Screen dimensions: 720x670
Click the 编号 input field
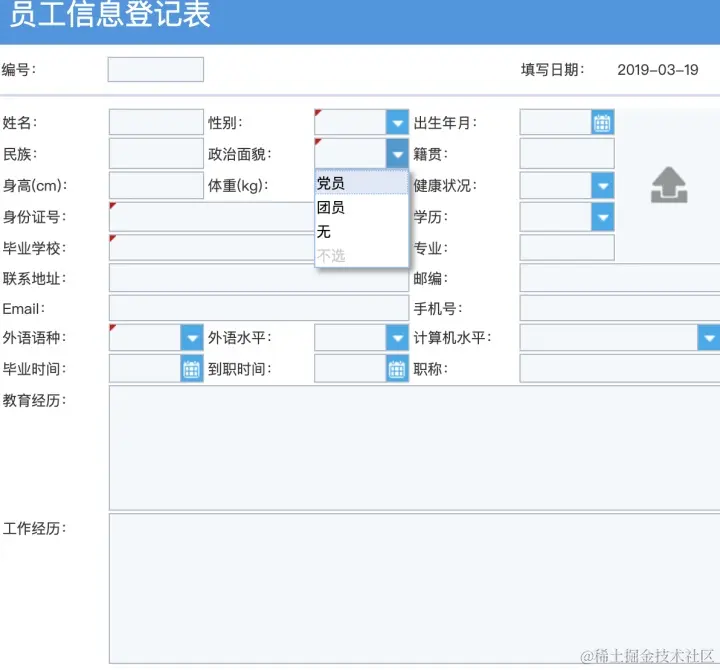(x=156, y=70)
